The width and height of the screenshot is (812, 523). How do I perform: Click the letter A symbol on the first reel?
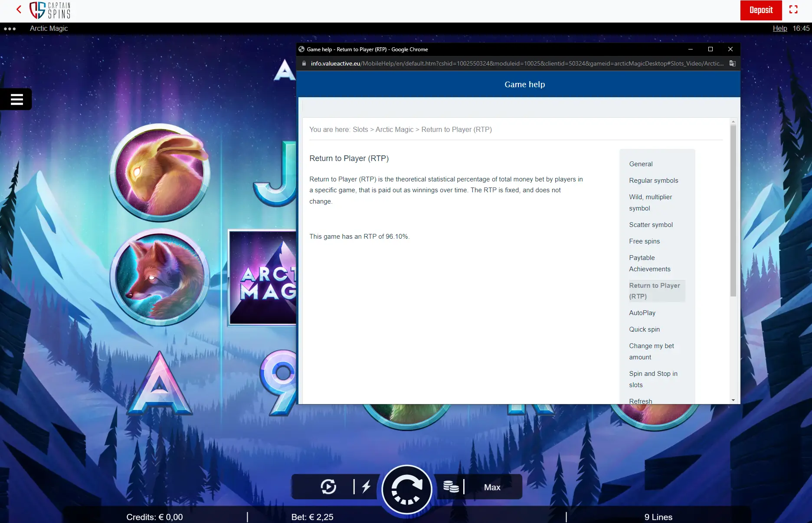[160, 383]
